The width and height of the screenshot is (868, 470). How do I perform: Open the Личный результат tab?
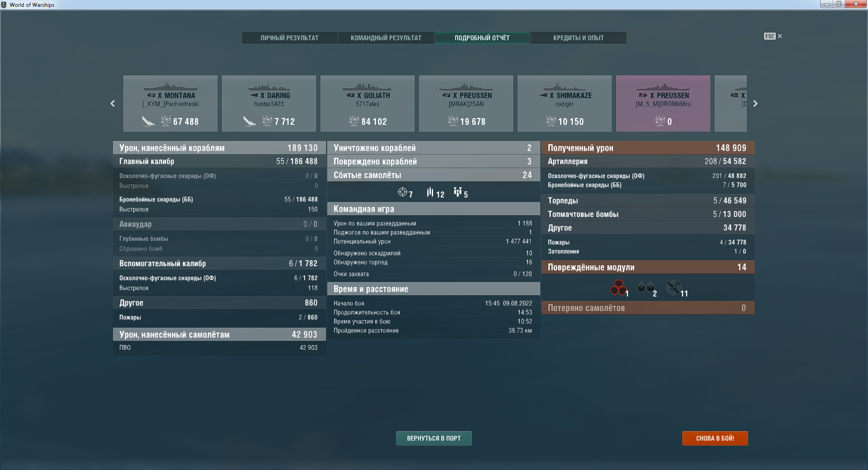[289, 38]
